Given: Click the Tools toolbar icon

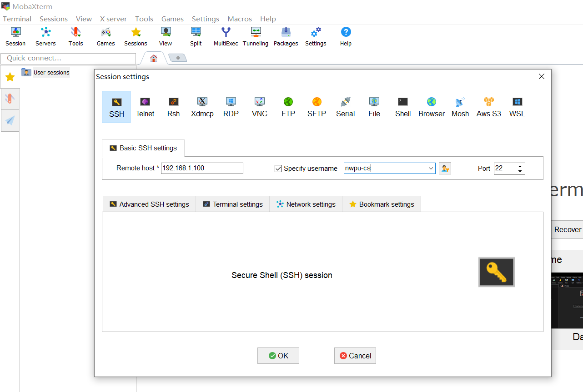Looking at the screenshot, I should 75,37.
